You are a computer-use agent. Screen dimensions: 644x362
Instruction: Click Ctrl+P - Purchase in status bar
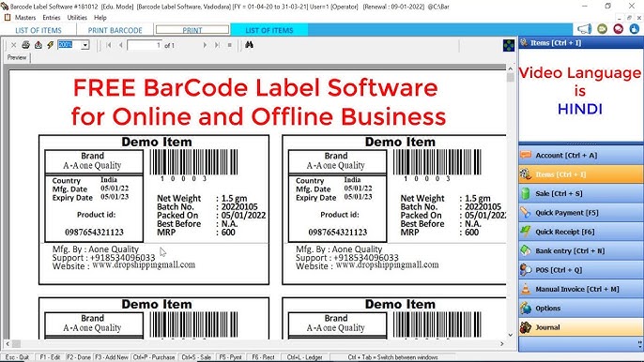(154, 357)
